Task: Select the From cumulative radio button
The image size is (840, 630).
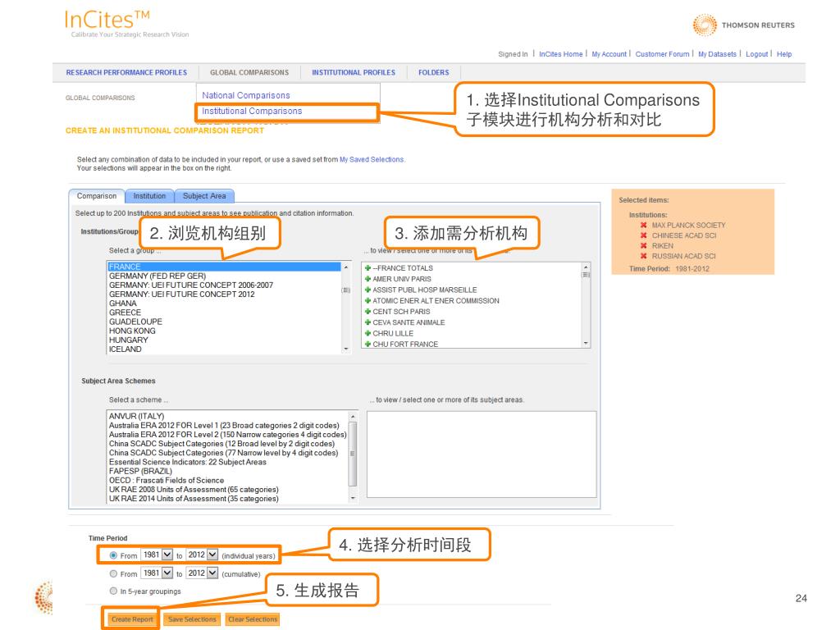Action: [113, 573]
